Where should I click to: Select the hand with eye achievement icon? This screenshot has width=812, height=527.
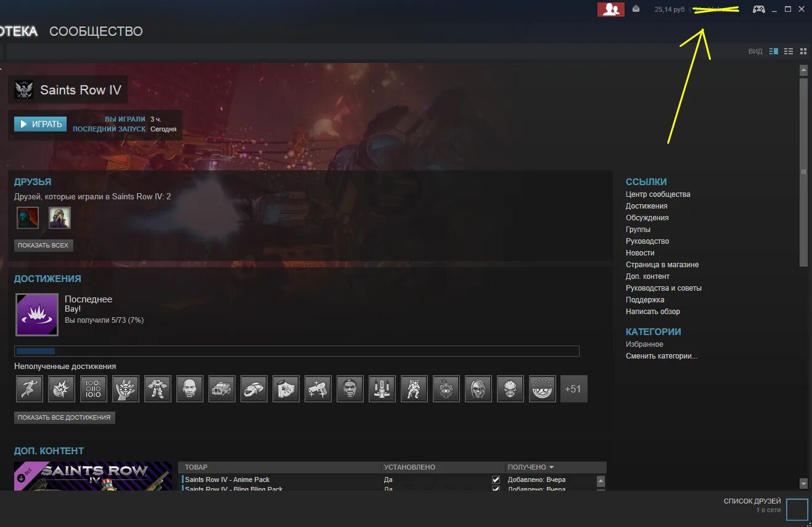click(126, 389)
